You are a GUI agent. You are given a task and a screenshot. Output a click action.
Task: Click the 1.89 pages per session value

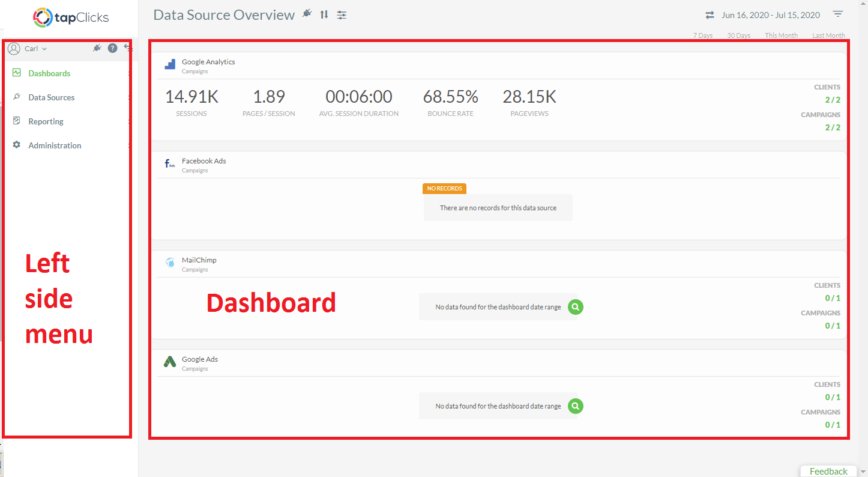tap(269, 97)
